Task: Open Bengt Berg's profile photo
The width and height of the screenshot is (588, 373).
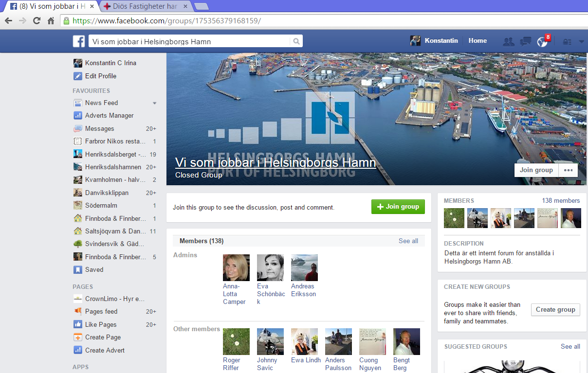Action: coord(406,341)
